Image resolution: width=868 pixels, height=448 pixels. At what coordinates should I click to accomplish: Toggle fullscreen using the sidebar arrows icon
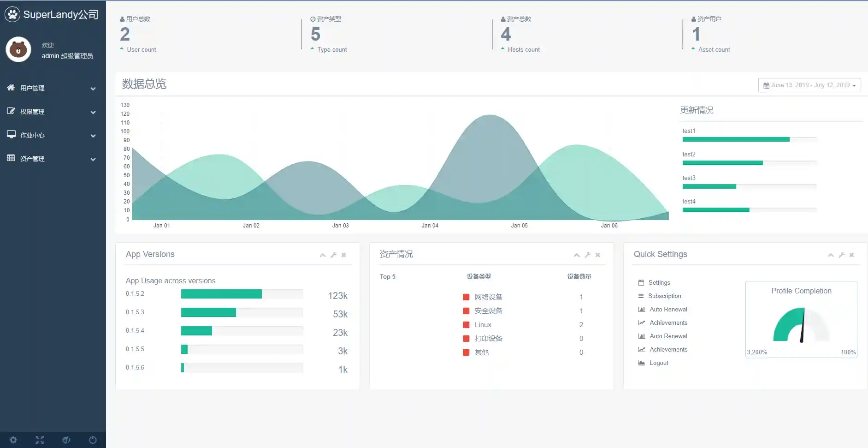40,440
